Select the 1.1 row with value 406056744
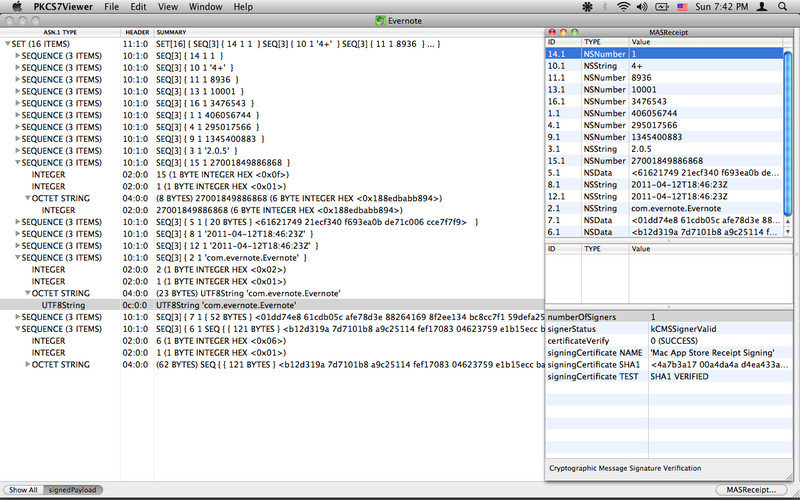Viewport: 800px width, 500px height. (x=664, y=113)
